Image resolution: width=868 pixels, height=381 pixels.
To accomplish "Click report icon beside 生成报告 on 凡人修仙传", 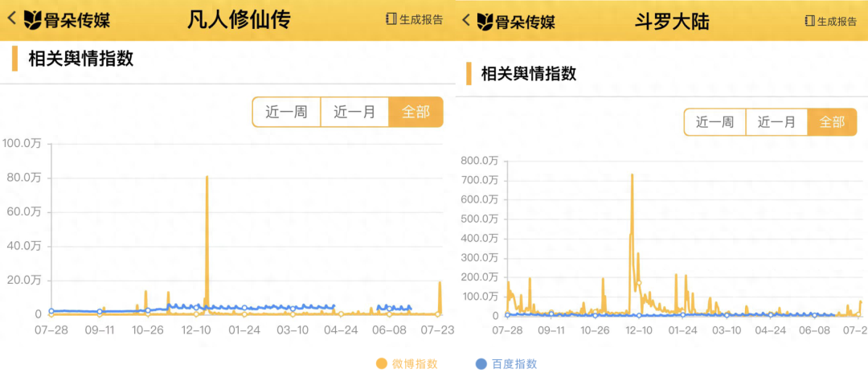I will click(391, 19).
